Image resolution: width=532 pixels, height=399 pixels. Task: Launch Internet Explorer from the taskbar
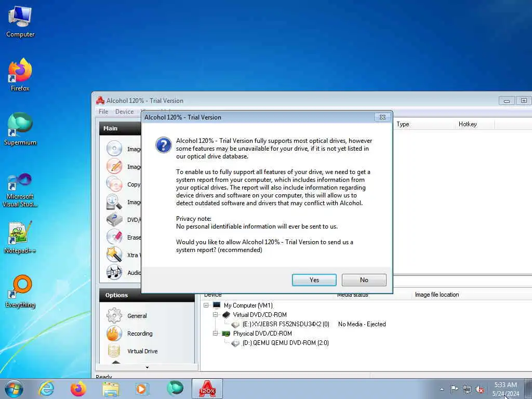tap(46, 389)
